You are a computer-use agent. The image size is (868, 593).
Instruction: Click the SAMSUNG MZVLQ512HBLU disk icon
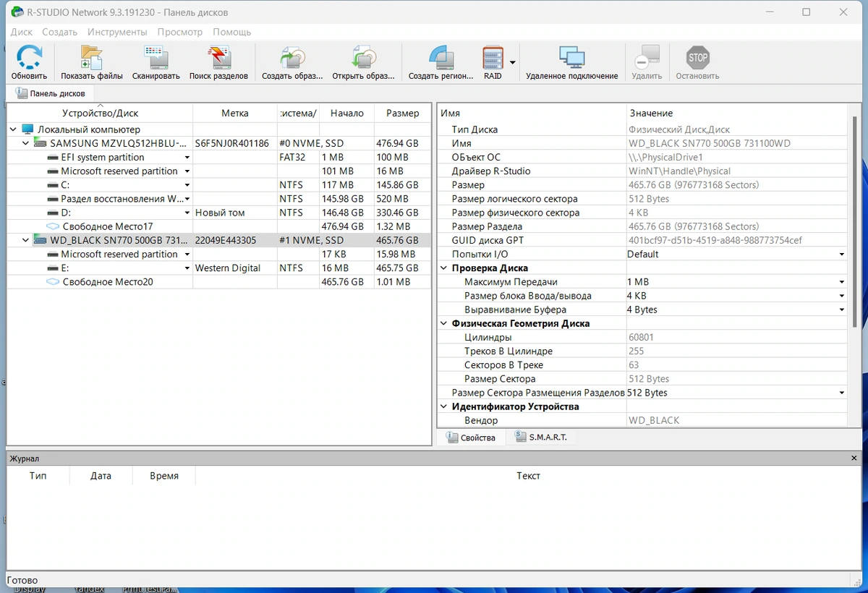41,143
